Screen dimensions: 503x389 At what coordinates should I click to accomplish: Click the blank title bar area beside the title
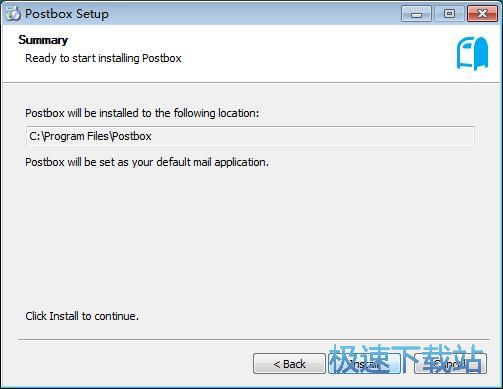[253, 14]
